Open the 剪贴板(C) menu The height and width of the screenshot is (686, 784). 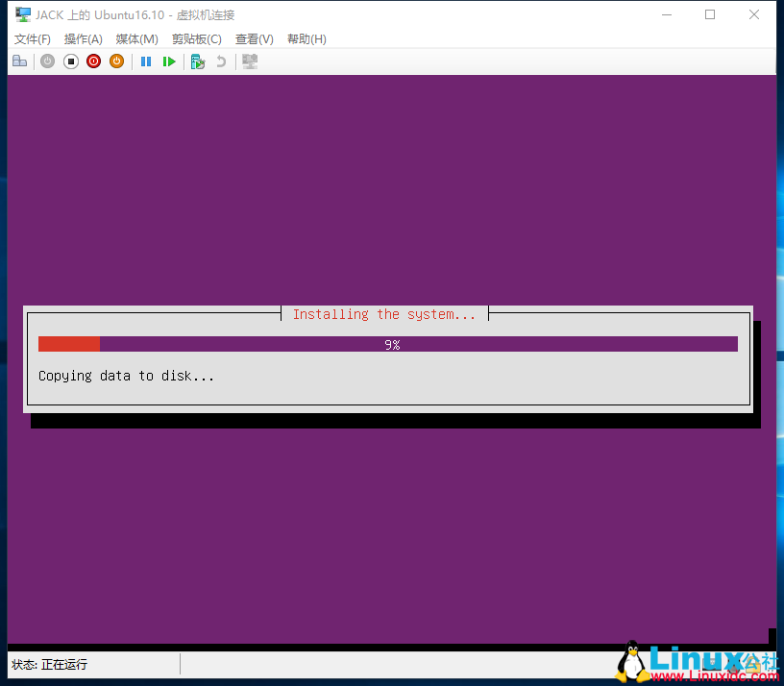click(196, 38)
